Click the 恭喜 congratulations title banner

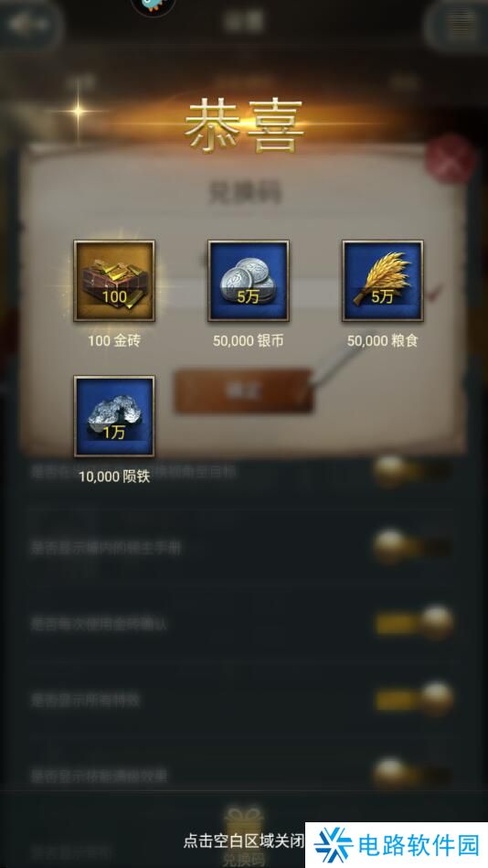(244, 126)
